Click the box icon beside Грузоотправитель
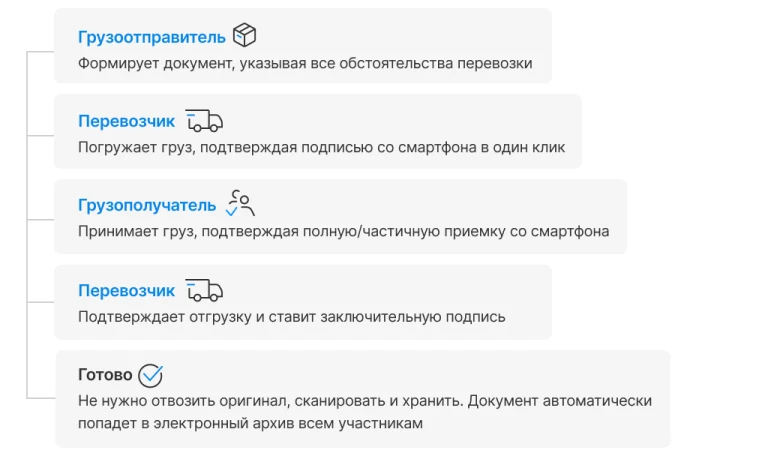This screenshot has height=456, width=777. [x=244, y=35]
